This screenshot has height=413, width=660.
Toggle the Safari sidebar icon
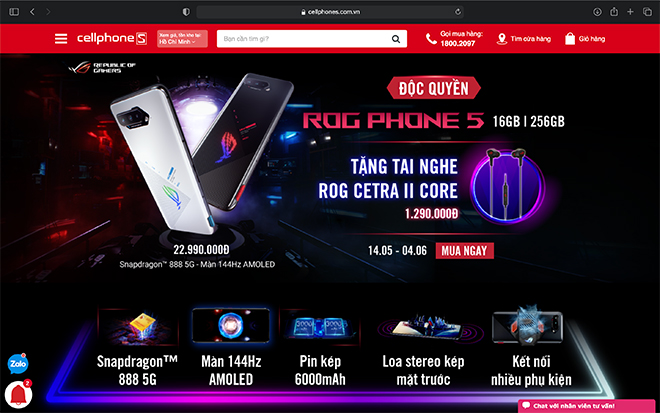(x=14, y=12)
